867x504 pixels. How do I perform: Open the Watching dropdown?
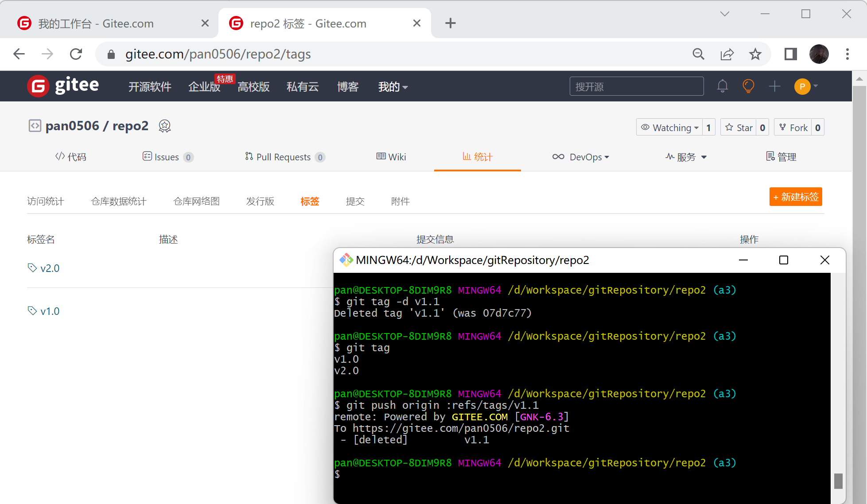[x=669, y=128]
